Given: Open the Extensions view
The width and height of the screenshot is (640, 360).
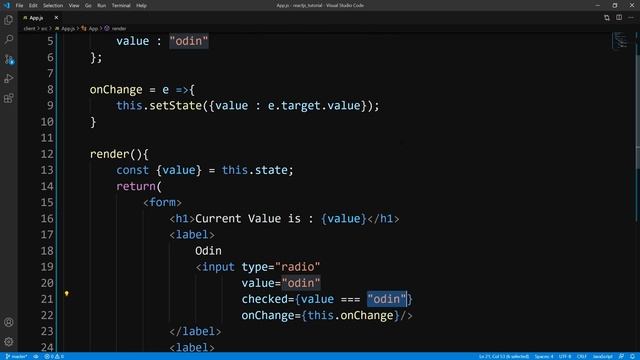Looking at the screenshot, I should [x=9, y=98].
